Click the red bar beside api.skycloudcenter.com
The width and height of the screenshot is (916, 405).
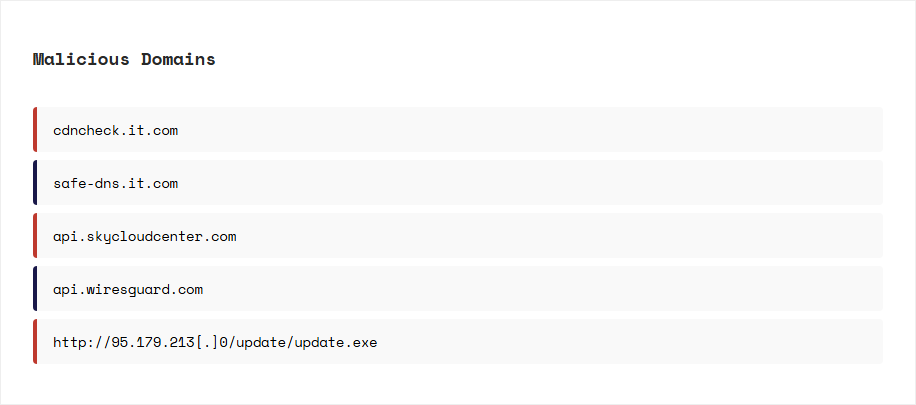pos(35,236)
